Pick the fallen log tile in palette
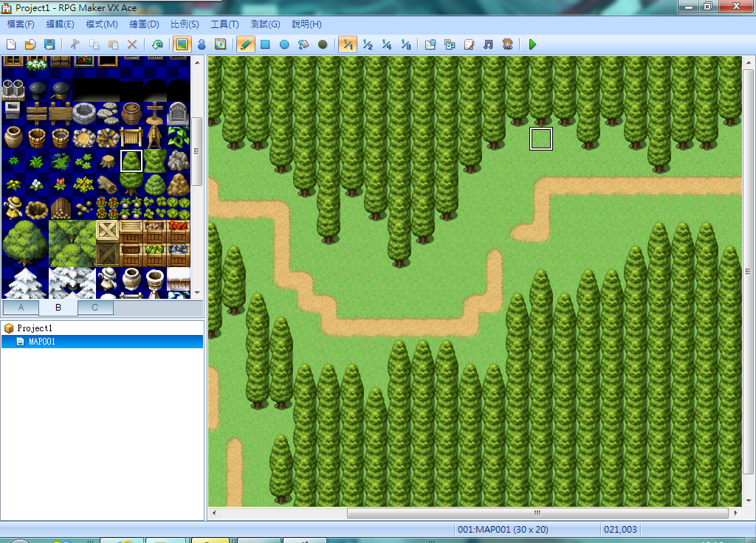The height and width of the screenshot is (543, 756). 108,184
